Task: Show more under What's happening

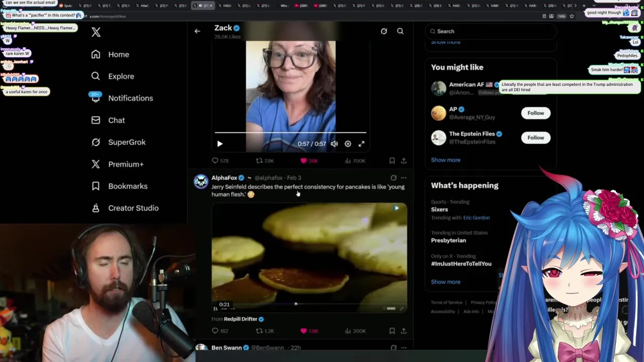Action: (x=445, y=282)
